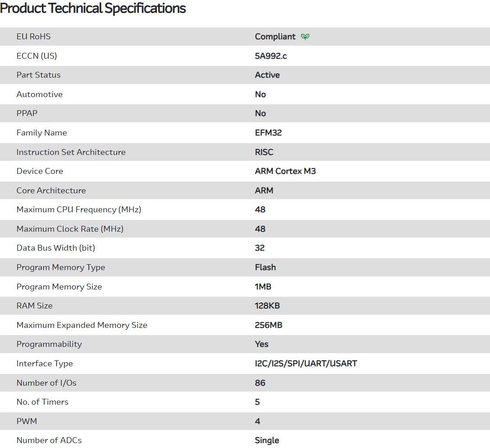Click the RAM Size value 128KB

click(x=267, y=306)
